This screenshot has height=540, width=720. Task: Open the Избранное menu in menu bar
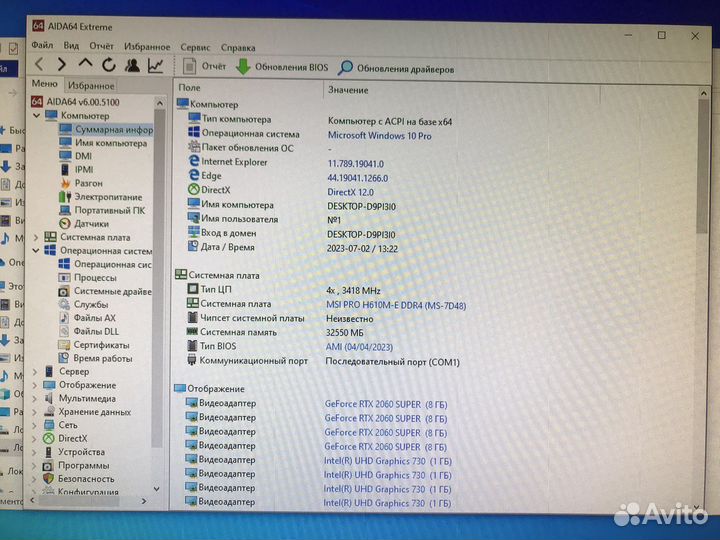[x=147, y=46]
